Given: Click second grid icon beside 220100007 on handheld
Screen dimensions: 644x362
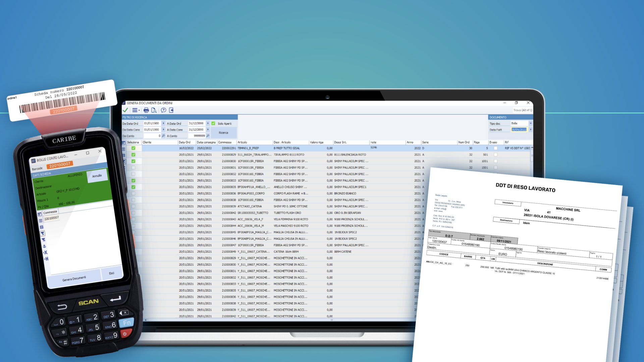Looking at the screenshot, I should click(x=41, y=221).
